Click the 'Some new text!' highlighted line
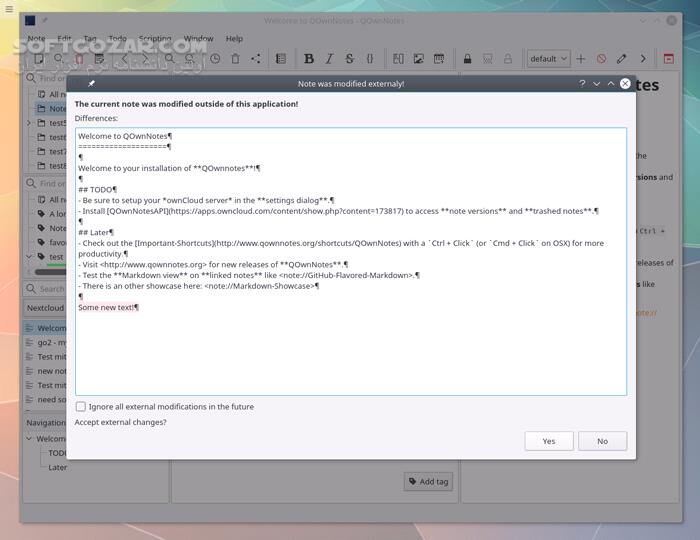The image size is (700, 540). point(108,307)
